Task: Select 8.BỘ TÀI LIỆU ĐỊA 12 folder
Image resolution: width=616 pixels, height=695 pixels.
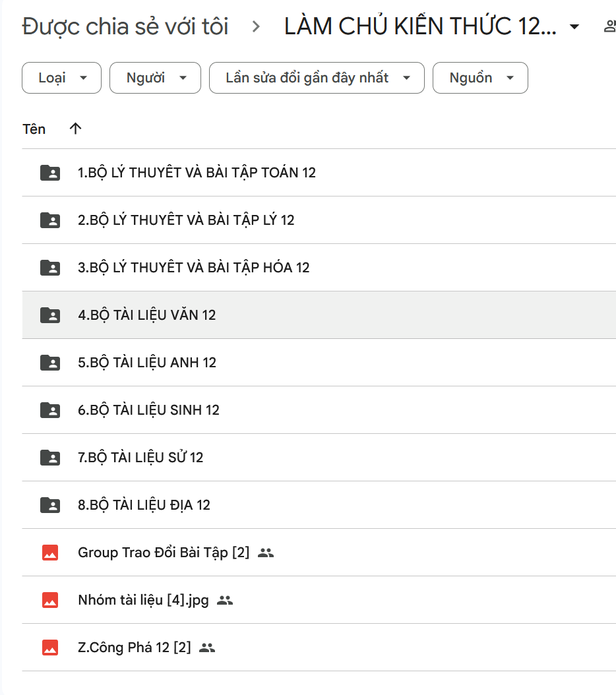Action: (144, 505)
